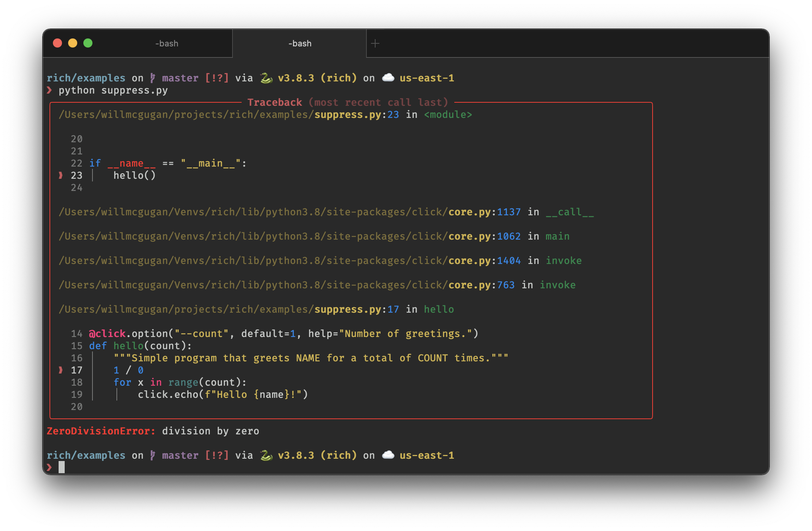Click 'for x in range(count):' on line 18
The height and width of the screenshot is (531, 812).
tap(180, 383)
